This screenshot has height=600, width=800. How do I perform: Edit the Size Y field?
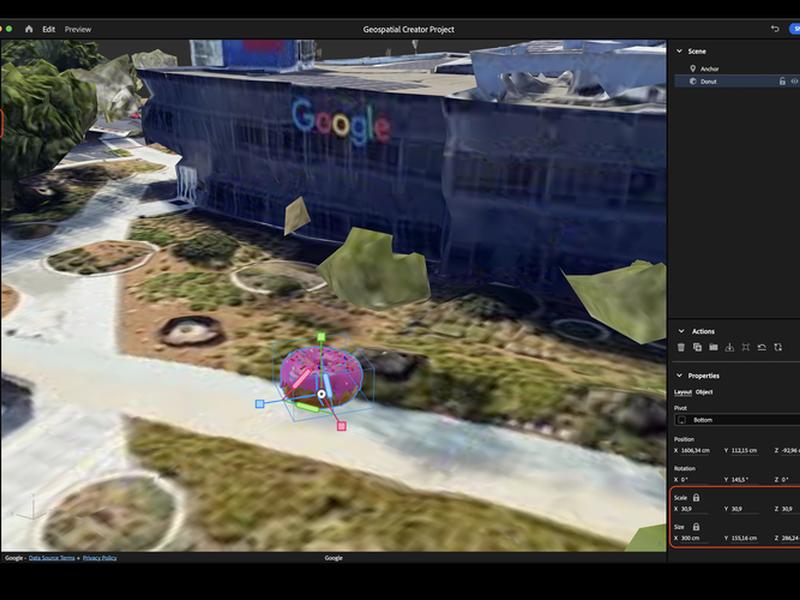click(744, 538)
